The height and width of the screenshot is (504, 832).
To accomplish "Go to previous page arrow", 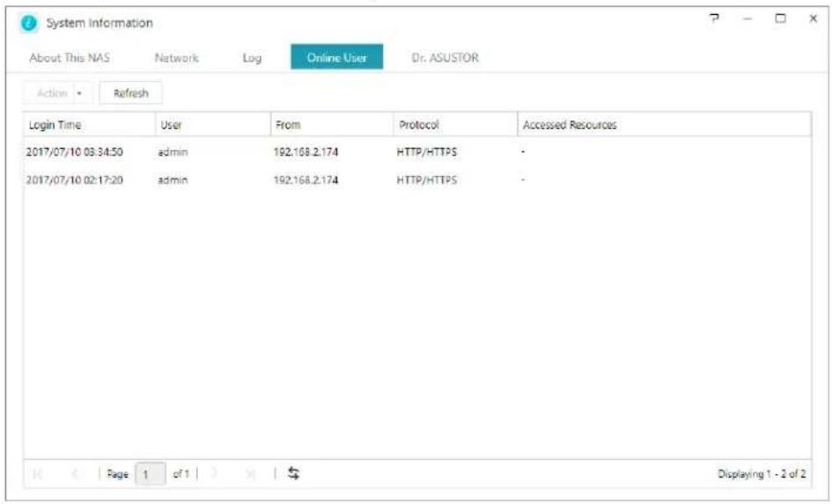I will click(x=76, y=474).
